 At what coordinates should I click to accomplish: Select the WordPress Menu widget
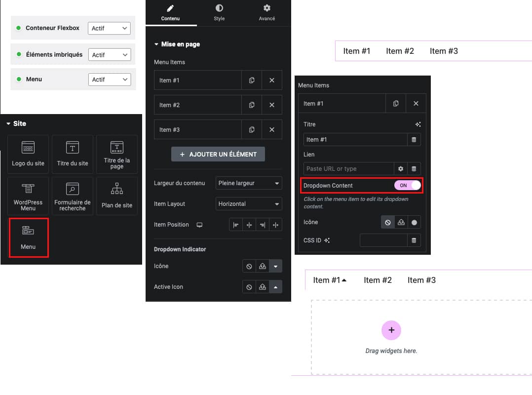click(28, 196)
